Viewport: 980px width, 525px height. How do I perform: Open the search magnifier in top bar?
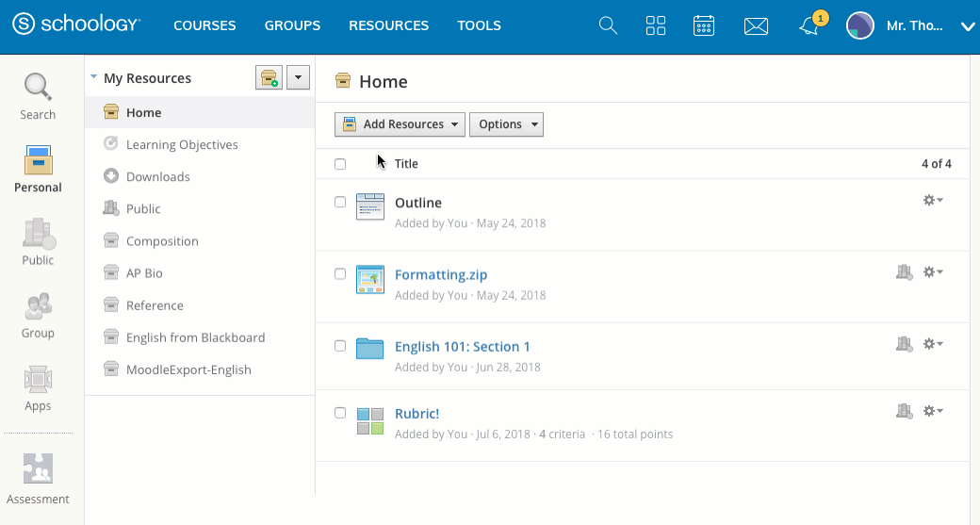pos(608,26)
